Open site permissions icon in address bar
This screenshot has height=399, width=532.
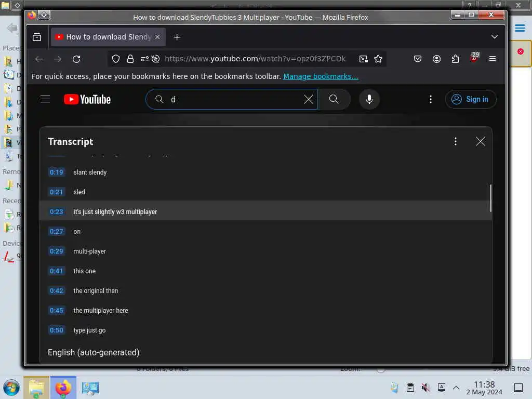(145, 59)
